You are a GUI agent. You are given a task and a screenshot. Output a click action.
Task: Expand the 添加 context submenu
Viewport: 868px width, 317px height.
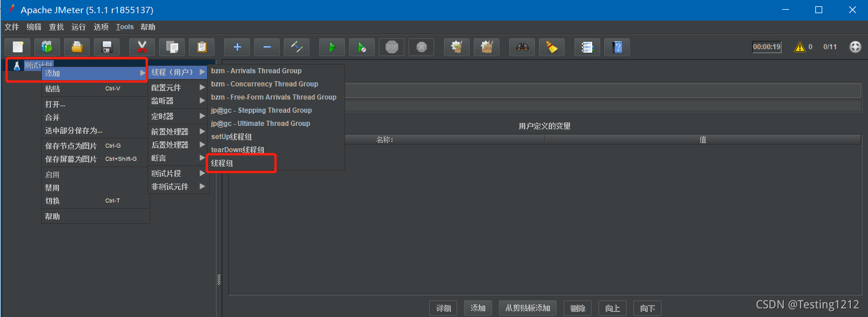[x=95, y=73]
